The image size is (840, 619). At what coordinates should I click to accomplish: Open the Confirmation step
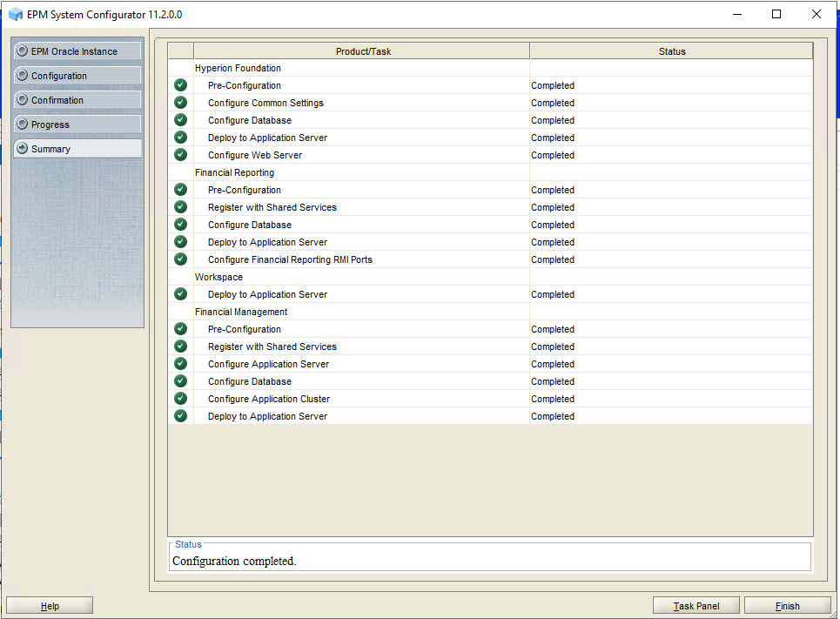(77, 100)
